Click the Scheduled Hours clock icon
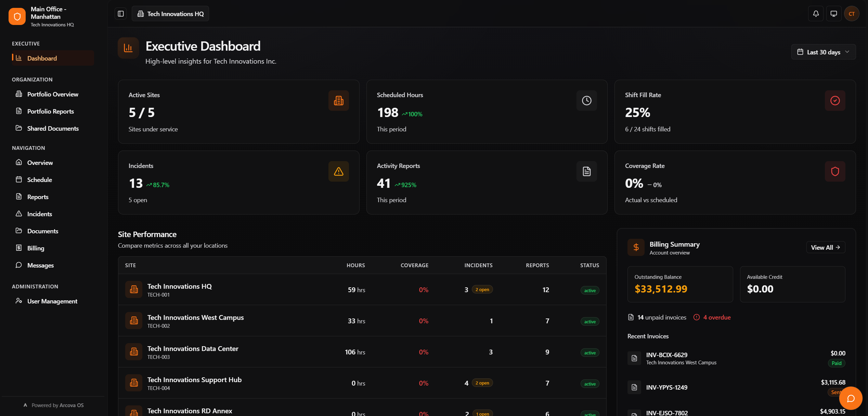Screen dimensions: 868x416 pos(587,101)
